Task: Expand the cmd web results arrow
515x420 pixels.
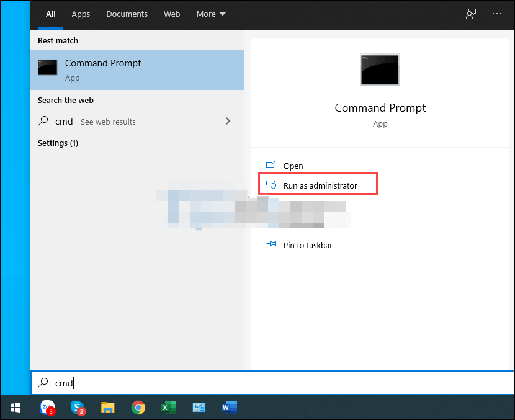Action: tap(228, 122)
